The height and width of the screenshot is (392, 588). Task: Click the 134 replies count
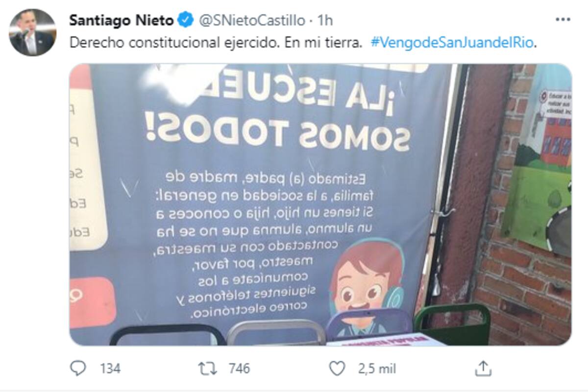110,368
